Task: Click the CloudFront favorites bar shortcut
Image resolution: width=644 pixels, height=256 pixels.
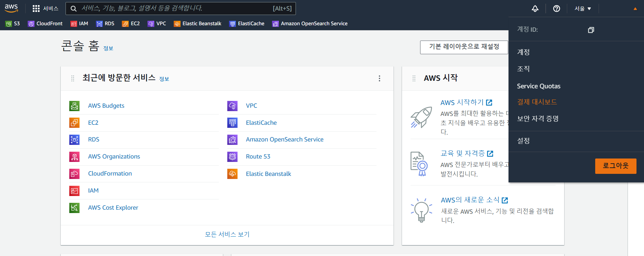Action: coord(45,24)
